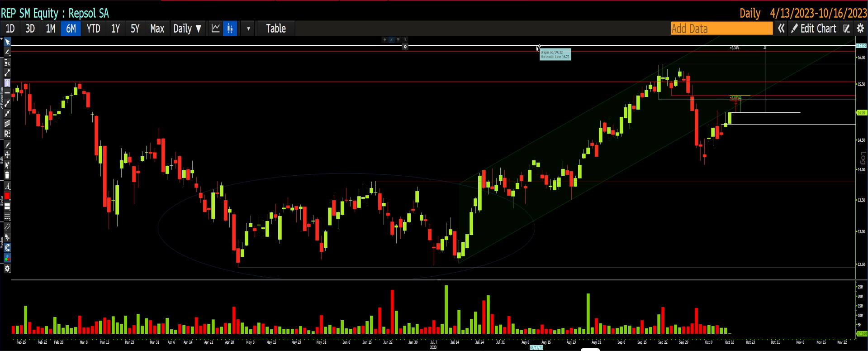Delete annotation with trash can icon

(7, 175)
